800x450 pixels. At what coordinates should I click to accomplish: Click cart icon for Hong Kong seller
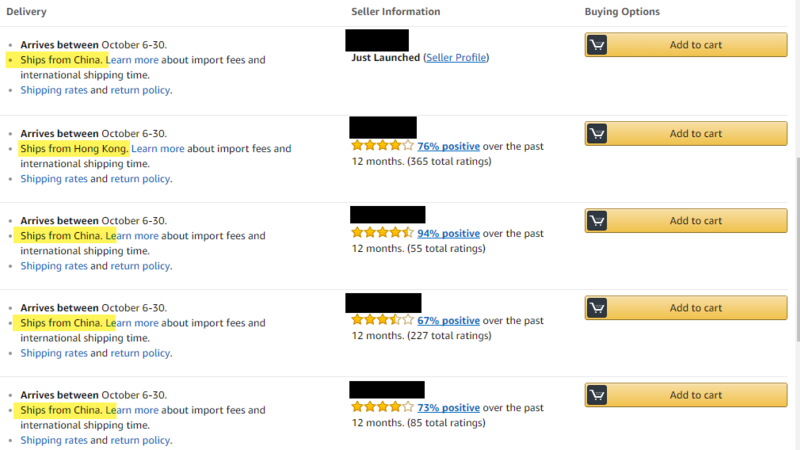coord(597,134)
